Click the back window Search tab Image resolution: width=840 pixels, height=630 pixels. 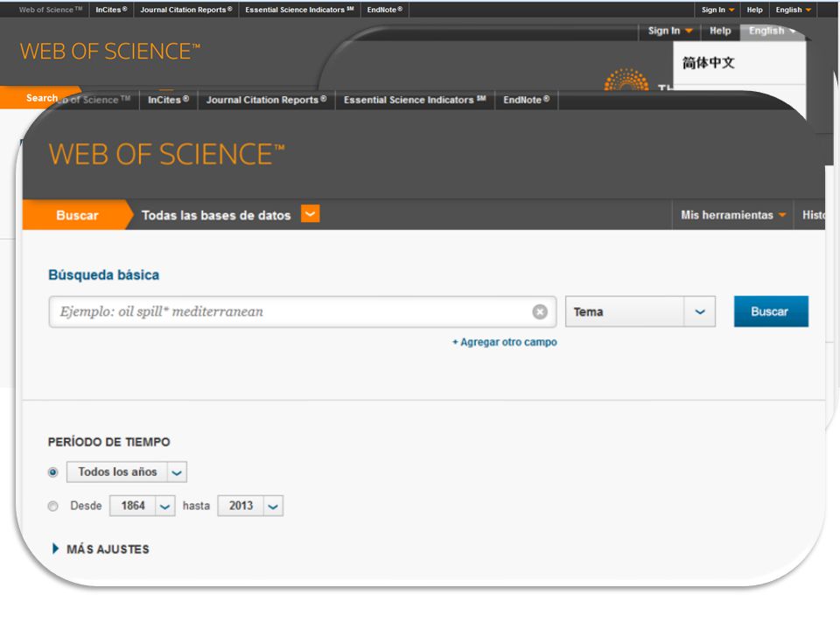(41, 97)
